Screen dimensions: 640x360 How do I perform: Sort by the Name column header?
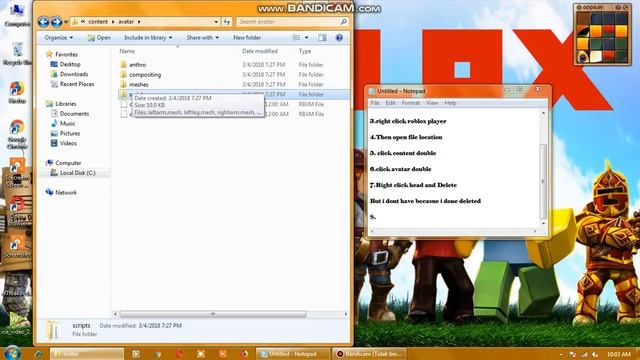click(x=127, y=51)
